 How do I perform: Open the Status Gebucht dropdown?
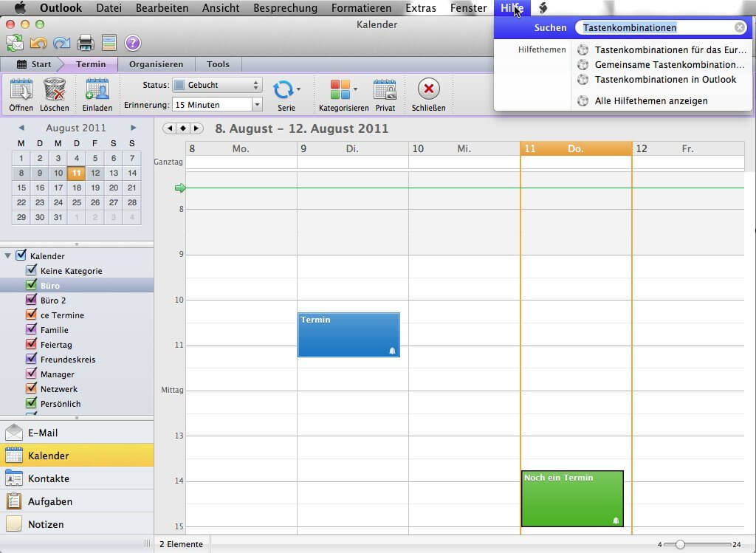[218, 85]
